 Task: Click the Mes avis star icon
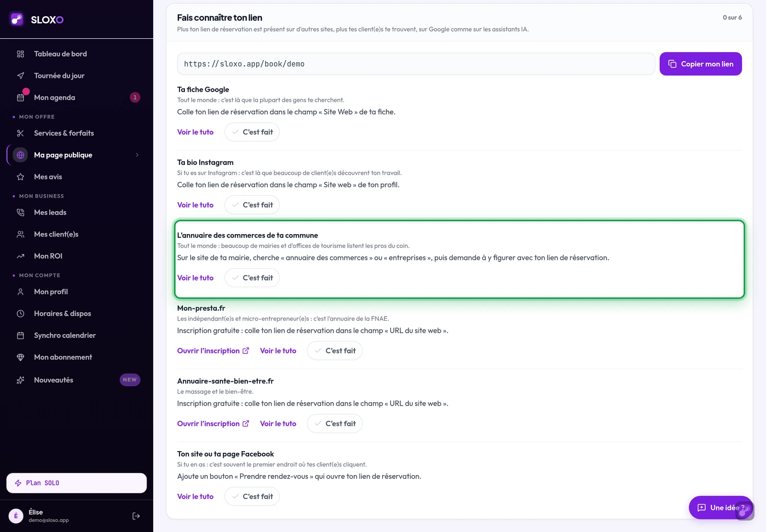tap(21, 177)
